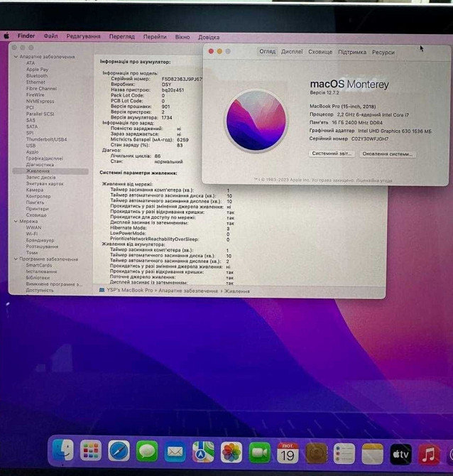Click the computer icon in path bar
The width and height of the screenshot is (453, 476).
click(102, 290)
